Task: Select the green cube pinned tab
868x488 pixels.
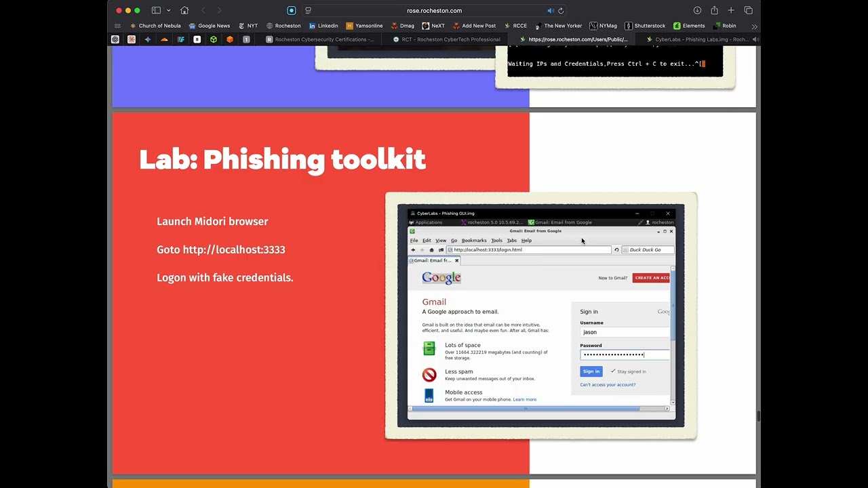Action: click(x=214, y=39)
